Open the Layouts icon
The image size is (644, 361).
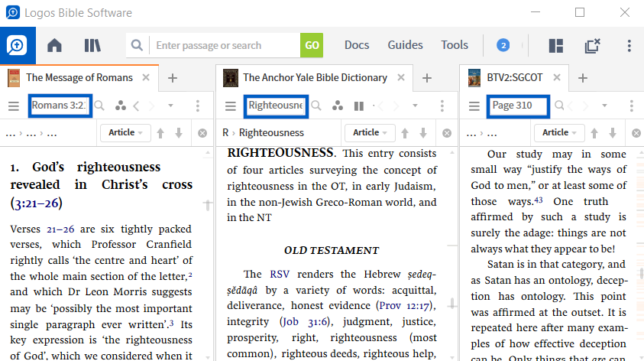point(556,46)
